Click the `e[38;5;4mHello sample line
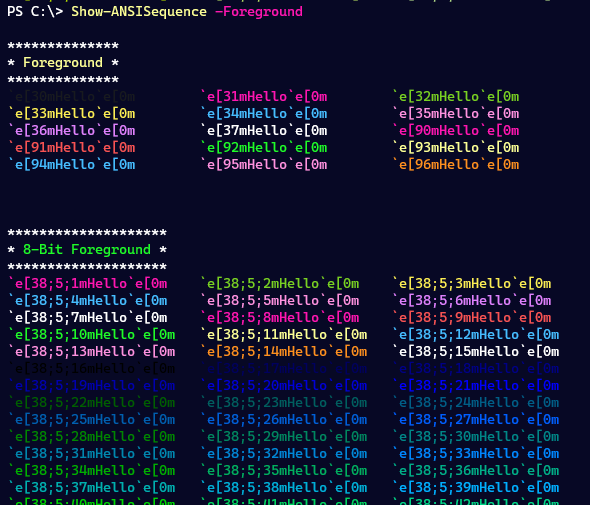 [x=87, y=301]
